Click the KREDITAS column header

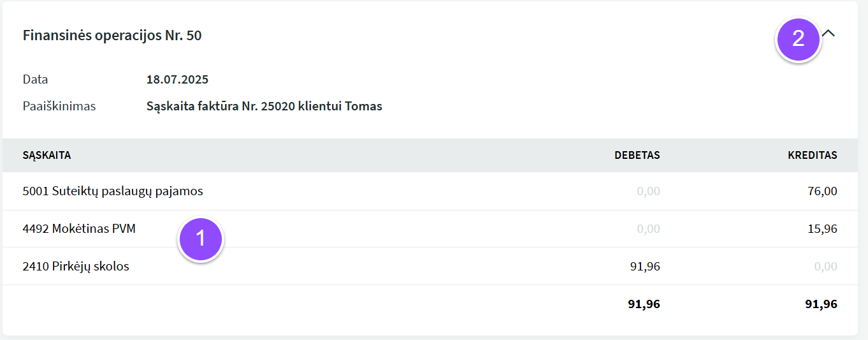coord(813,155)
